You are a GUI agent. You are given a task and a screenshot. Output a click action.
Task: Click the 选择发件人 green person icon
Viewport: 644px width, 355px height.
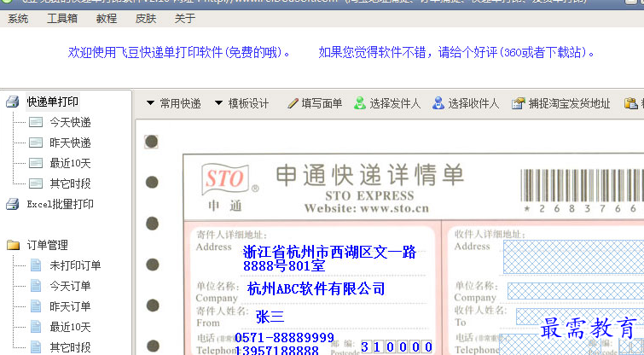pos(360,103)
